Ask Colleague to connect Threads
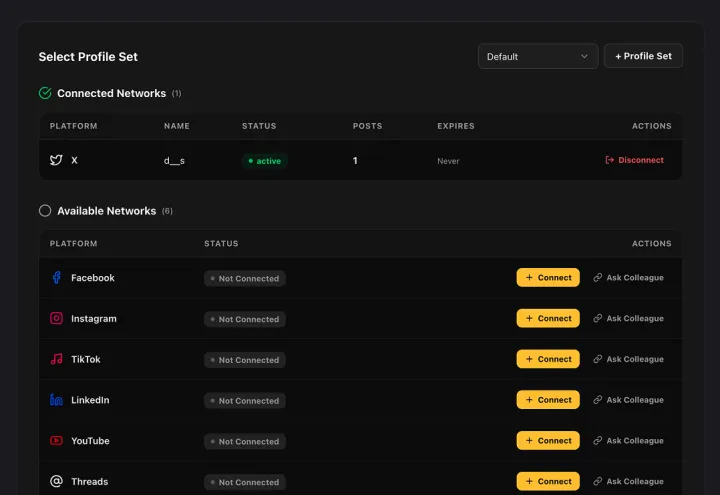Image resolution: width=720 pixels, height=495 pixels. (x=628, y=481)
